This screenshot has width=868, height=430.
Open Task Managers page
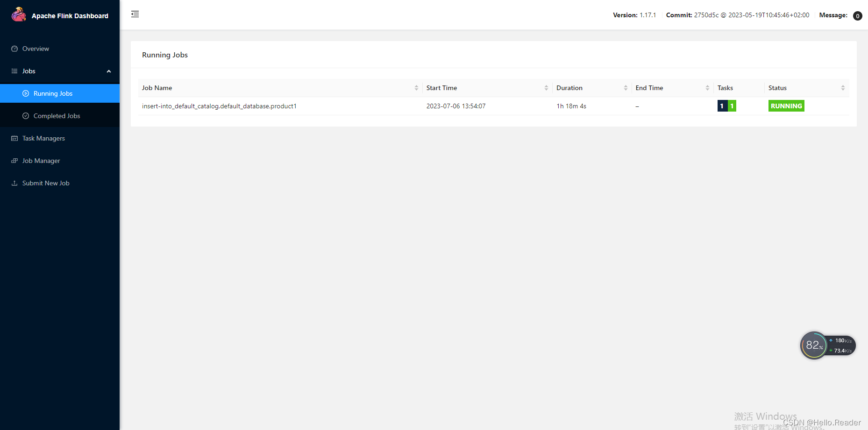tap(60, 138)
